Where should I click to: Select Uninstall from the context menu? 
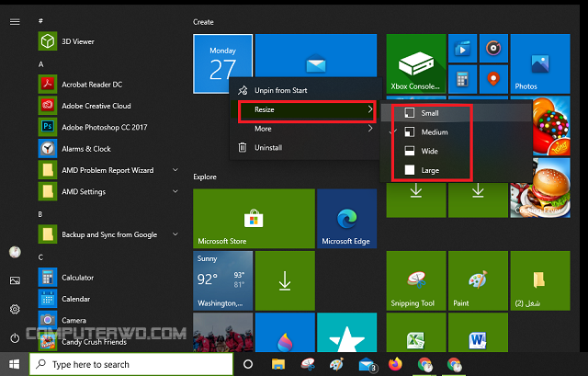pos(306,147)
